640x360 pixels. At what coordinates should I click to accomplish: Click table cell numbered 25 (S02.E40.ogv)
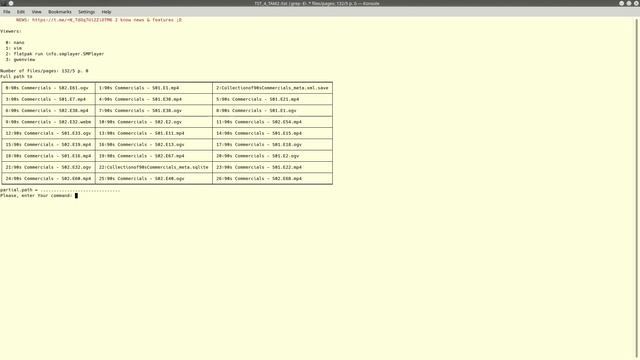[x=154, y=179]
